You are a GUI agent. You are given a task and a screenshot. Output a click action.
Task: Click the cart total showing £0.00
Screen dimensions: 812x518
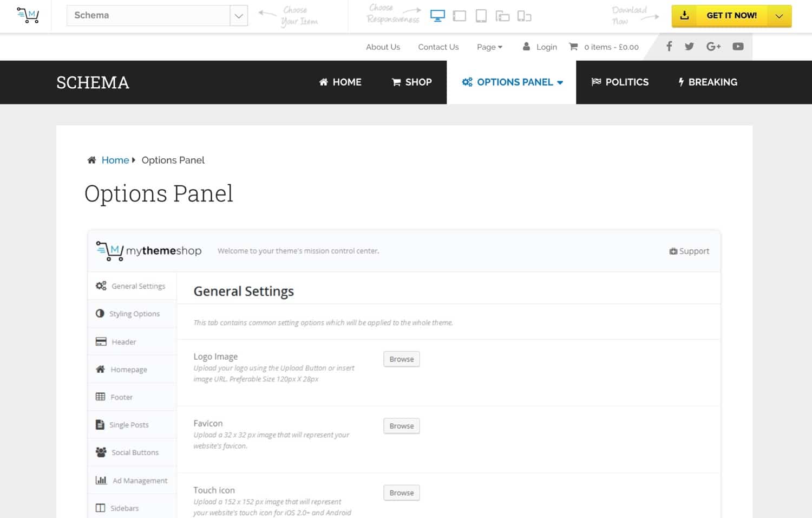coord(611,47)
